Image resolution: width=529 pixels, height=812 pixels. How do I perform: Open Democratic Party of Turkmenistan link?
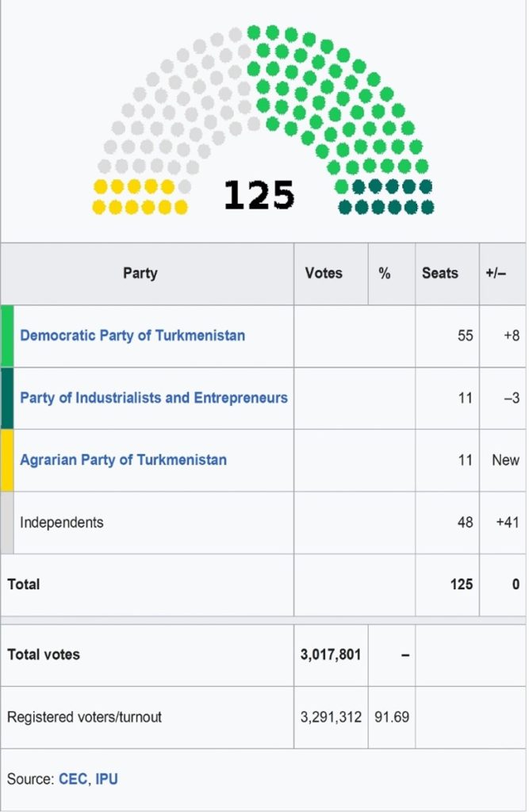pyautogui.click(x=132, y=335)
